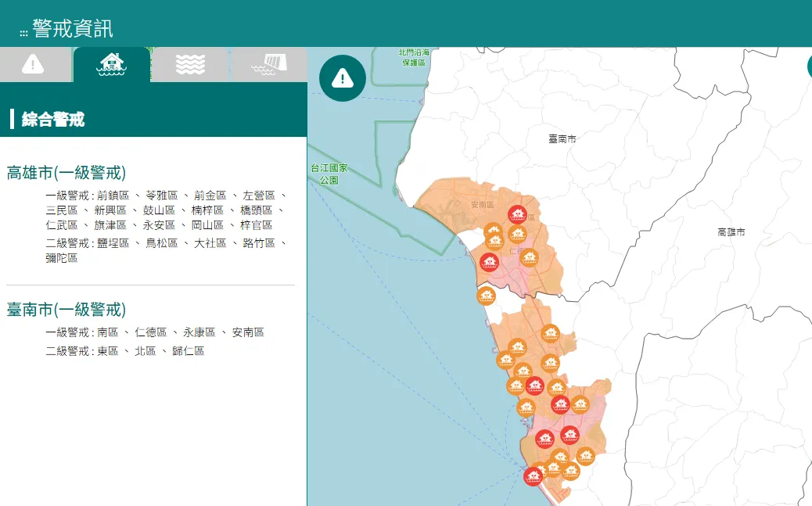Click 梓官區 in the list

[257, 225]
